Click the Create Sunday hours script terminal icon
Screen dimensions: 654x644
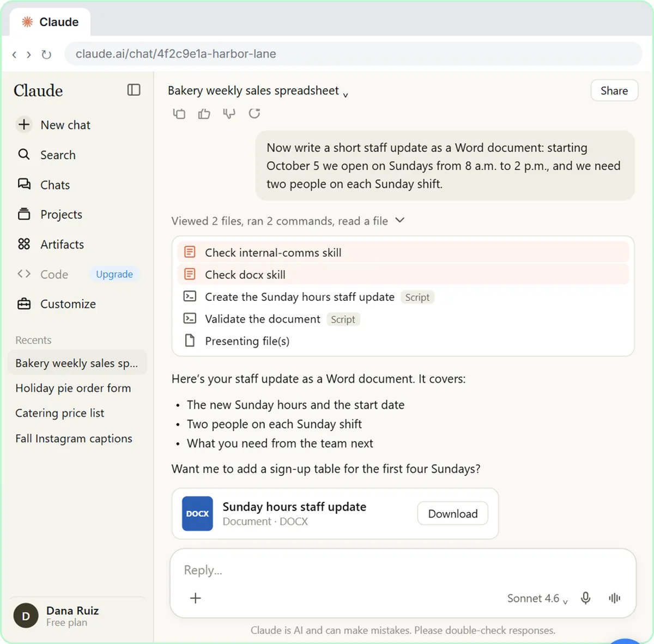click(x=190, y=297)
